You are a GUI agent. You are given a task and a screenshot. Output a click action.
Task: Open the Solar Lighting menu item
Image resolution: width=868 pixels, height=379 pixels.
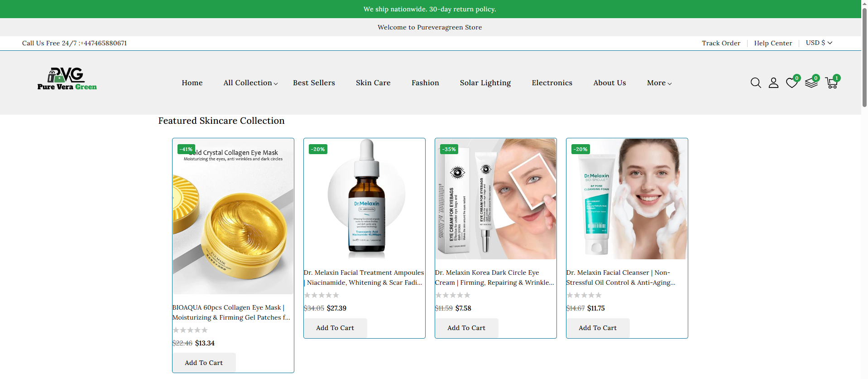485,83
